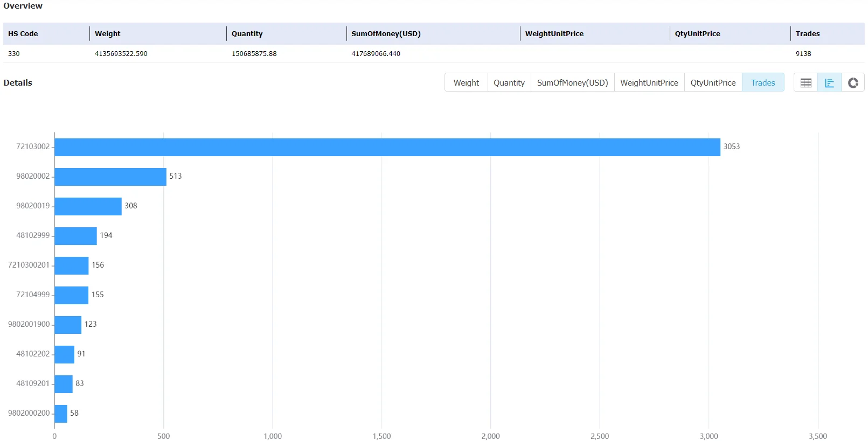Viewport: 868px width, 441px height.
Task: Click the axis label 9802001900
Action: (x=29, y=324)
